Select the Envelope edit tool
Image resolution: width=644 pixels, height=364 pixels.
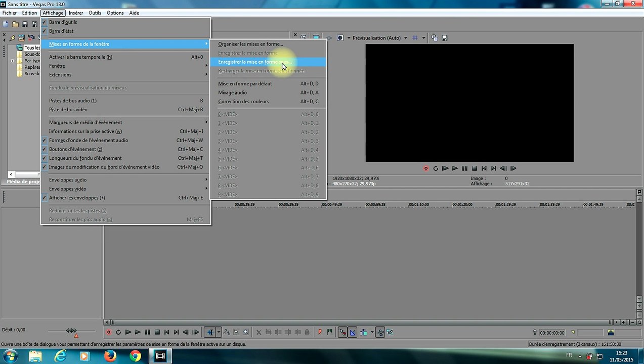tap(227, 332)
